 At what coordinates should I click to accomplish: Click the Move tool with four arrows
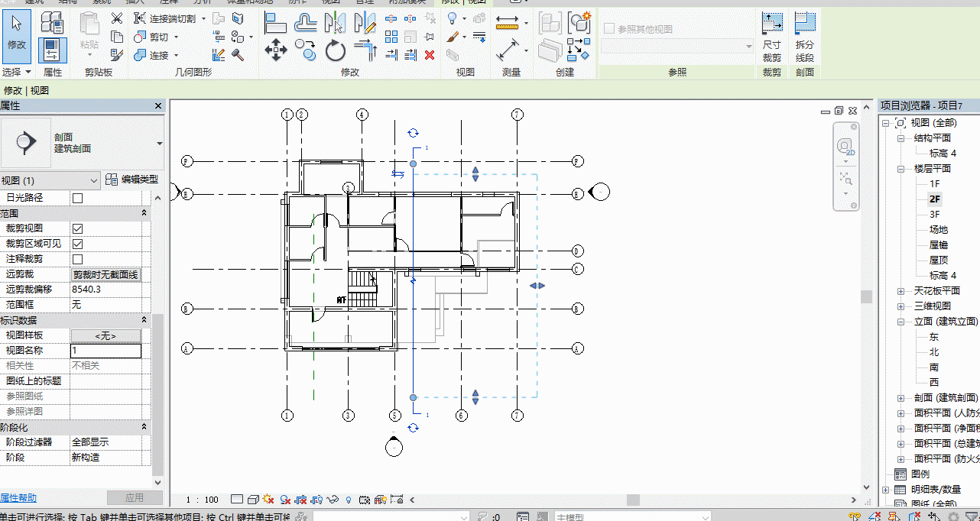click(275, 51)
